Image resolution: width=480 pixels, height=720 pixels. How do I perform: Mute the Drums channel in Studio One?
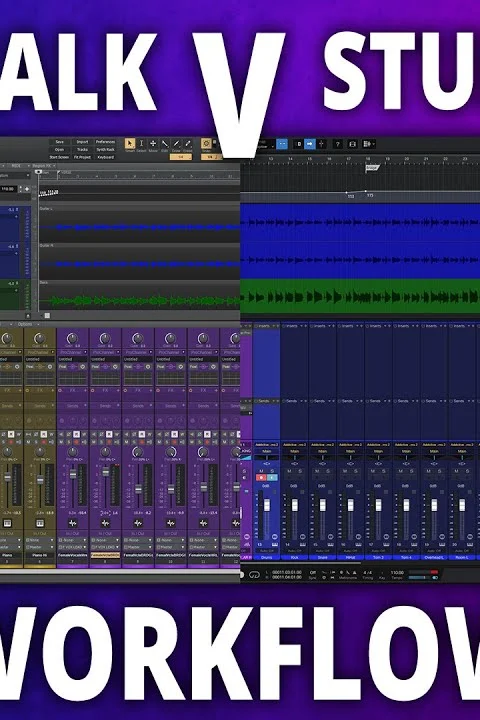[x=261, y=471]
